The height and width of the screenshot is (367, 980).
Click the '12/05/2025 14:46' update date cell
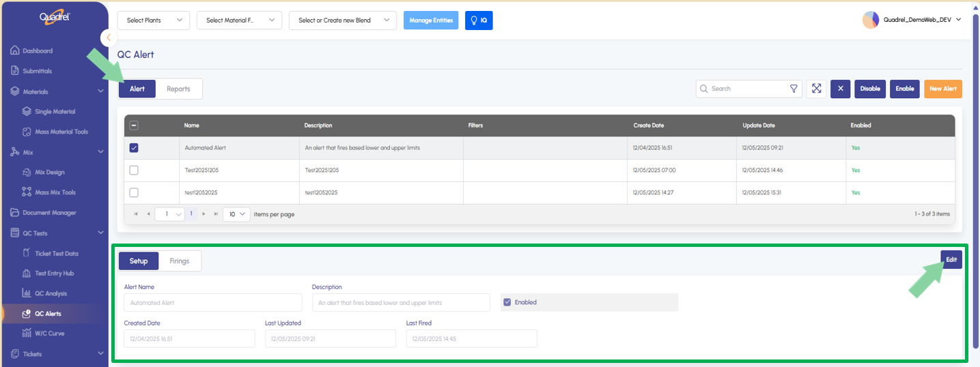pyautogui.click(x=762, y=170)
